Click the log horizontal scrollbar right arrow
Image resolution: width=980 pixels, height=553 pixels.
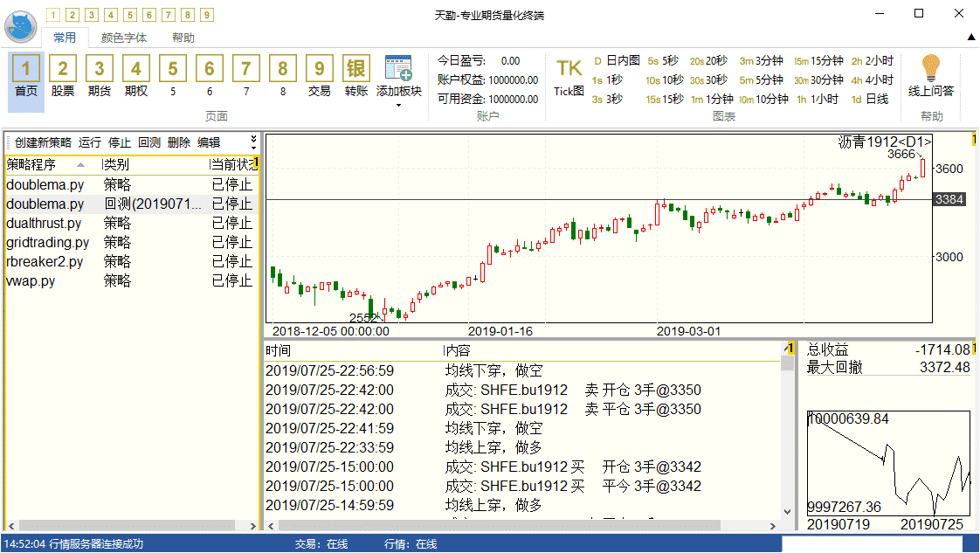[x=772, y=526]
